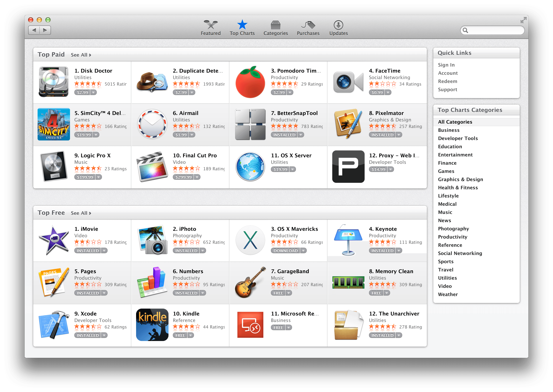The height and width of the screenshot is (392, 553).
Task: Open the GarageBand guitar icon
Action: pyautogui.click(x=250, y=282)
